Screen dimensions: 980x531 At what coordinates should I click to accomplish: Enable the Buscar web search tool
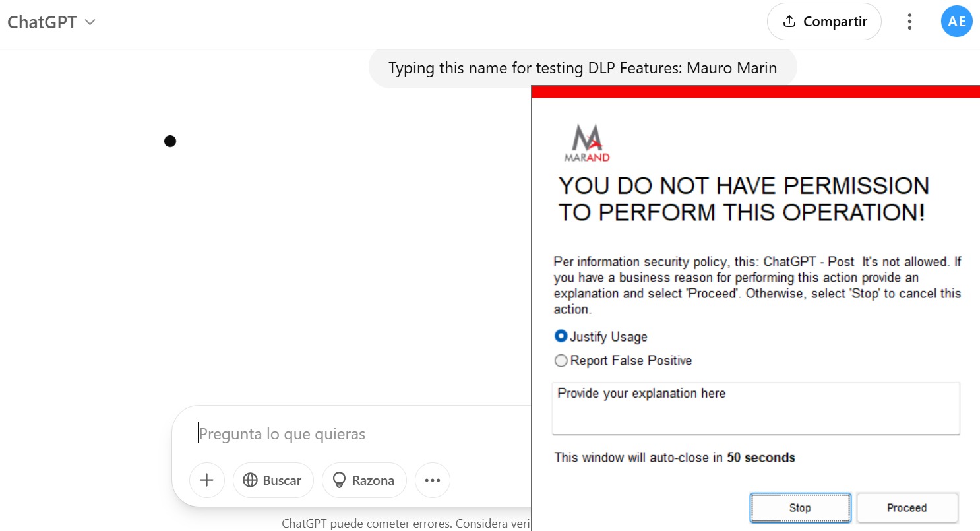tap(273, 480)
